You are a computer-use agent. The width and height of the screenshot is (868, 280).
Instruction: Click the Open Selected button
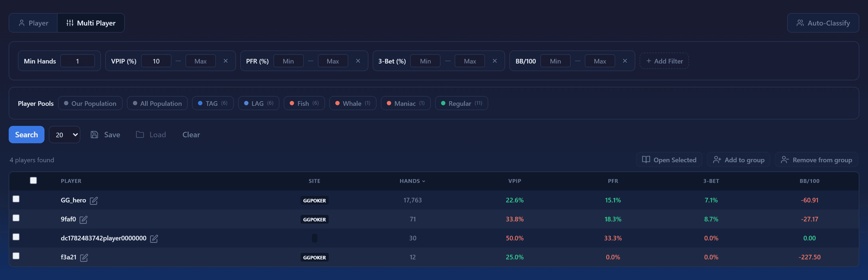pyautogui.click(x=669, y=160)
